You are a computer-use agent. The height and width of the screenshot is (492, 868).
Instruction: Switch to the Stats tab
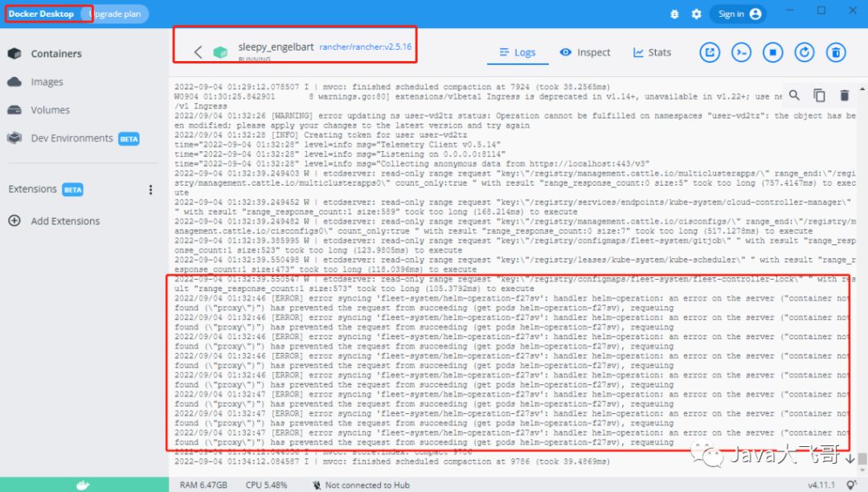point(652,52)
